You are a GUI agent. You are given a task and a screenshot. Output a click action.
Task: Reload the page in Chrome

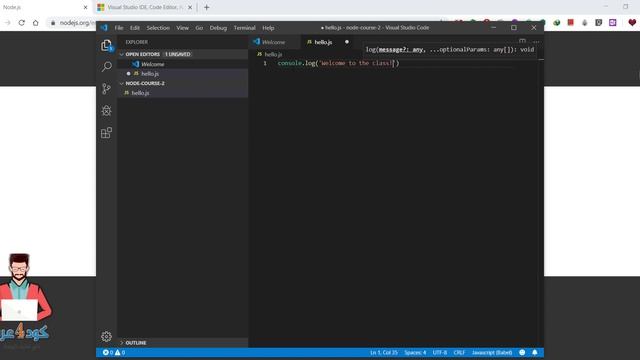pos(22,23)
